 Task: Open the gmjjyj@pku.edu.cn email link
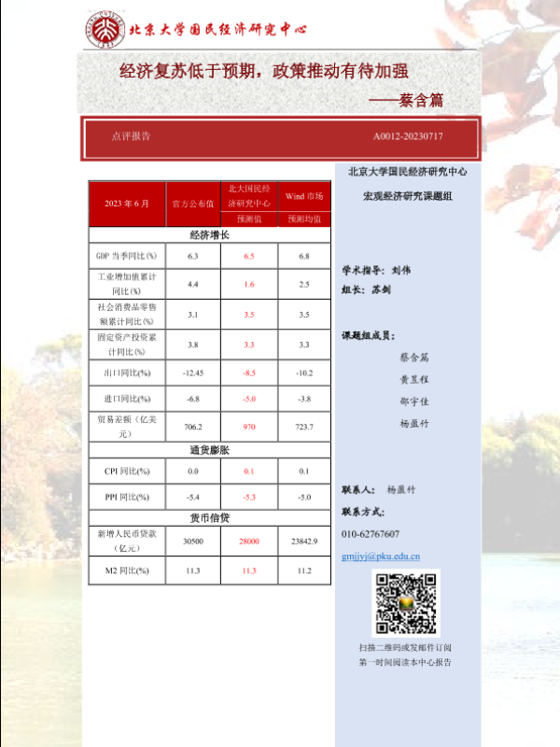pos(381,557)
